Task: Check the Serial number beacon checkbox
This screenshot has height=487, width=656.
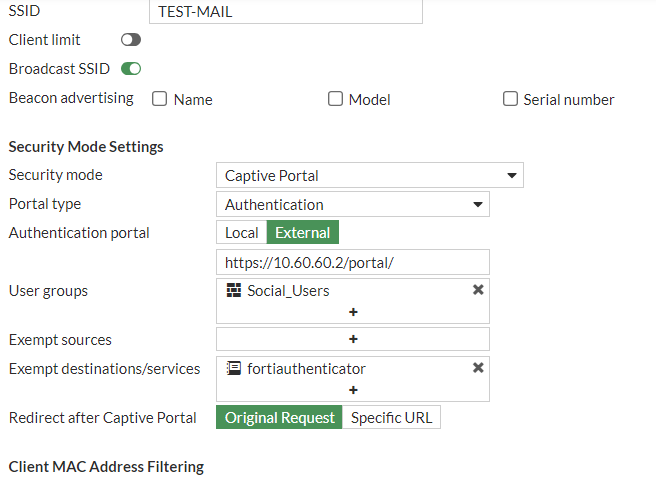Action: 510,99
